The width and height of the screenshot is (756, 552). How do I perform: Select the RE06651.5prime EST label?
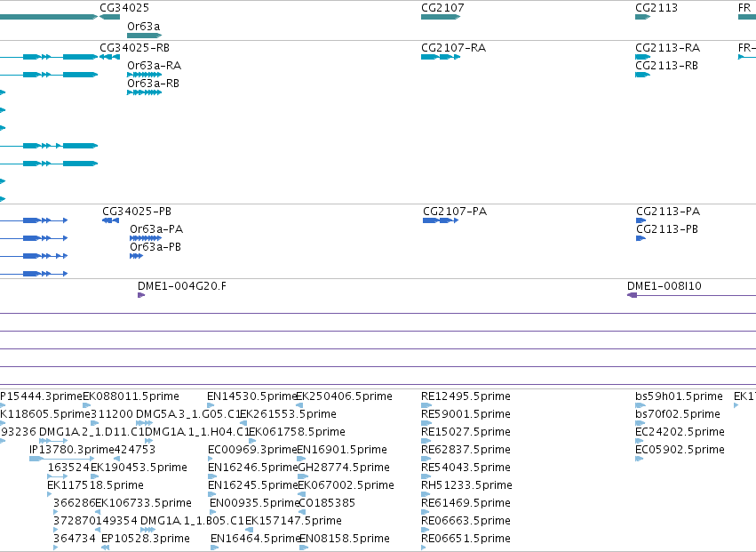(466, 539)
